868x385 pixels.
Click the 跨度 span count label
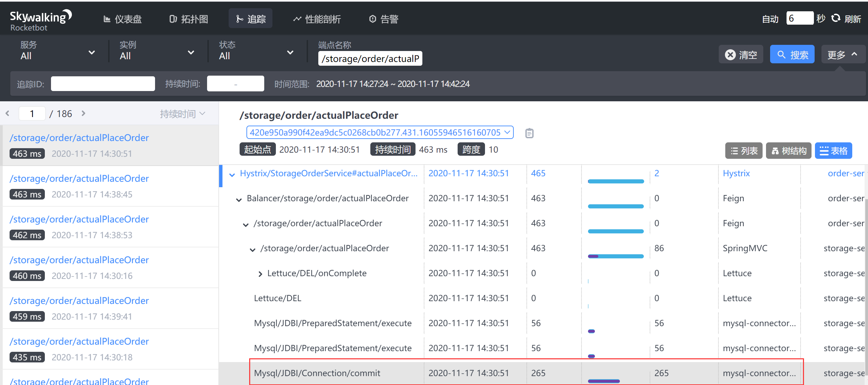click(x=471, y=149)
